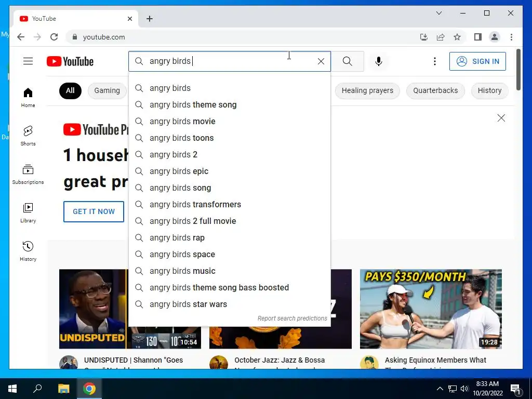
Task: Choose suggestion "angry birds song"
Action: click(x=230, y=188)
